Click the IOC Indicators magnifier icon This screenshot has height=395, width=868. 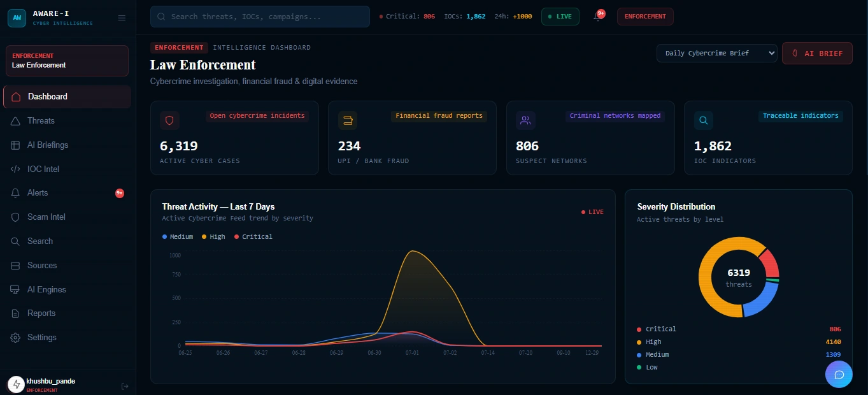tap(704, 120)
